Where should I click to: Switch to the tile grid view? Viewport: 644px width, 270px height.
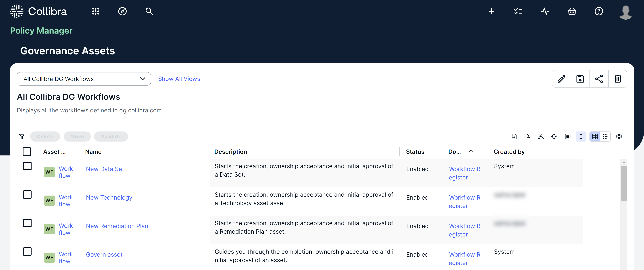point(605,137)
